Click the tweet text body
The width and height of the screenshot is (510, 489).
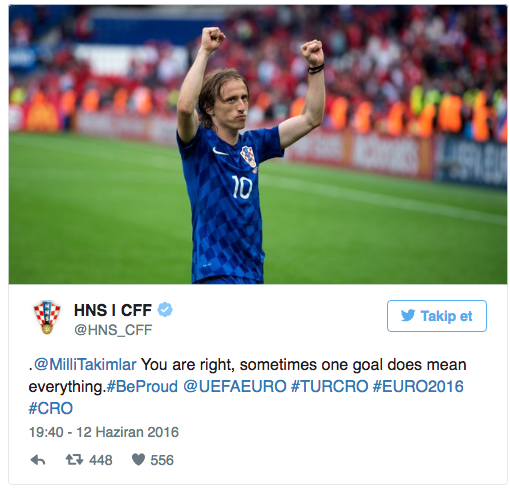[x=247, y=386]
